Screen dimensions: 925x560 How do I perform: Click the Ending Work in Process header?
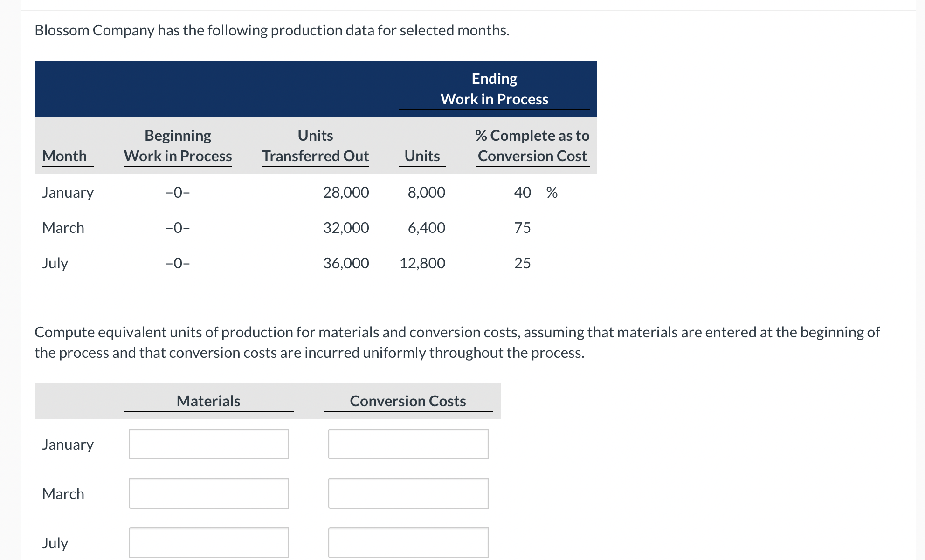coord(494,89)
